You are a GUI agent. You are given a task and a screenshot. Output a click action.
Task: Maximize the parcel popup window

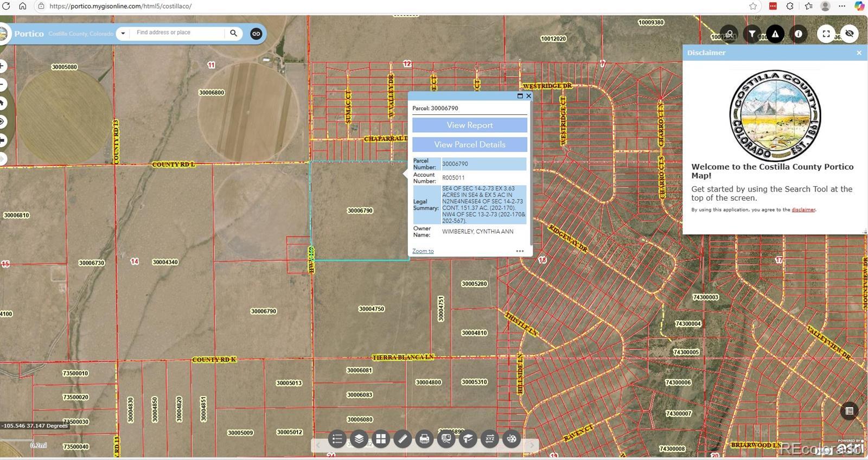click(x=520, y=96)
